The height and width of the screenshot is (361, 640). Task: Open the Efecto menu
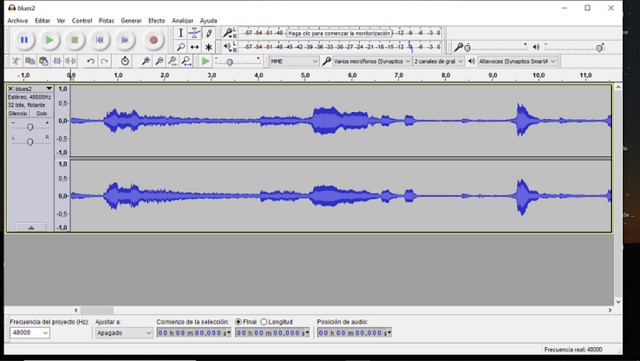[x=156, y=20]
